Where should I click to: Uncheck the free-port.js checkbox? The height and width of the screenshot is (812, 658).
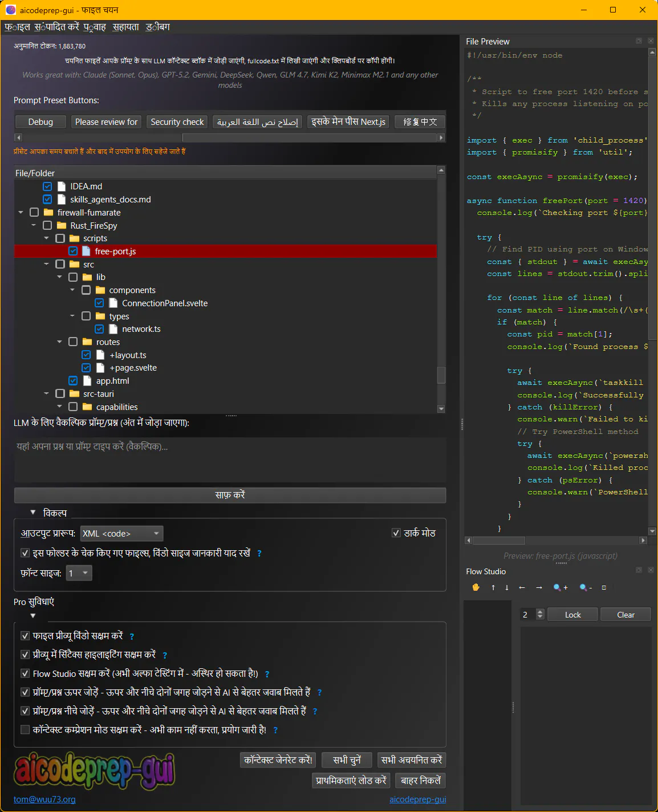point(73,251)
